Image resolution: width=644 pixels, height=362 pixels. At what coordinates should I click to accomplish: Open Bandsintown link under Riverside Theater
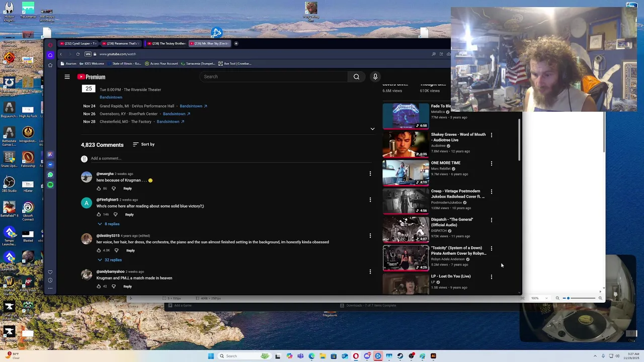pyautogui.click(x=111, y=97)
